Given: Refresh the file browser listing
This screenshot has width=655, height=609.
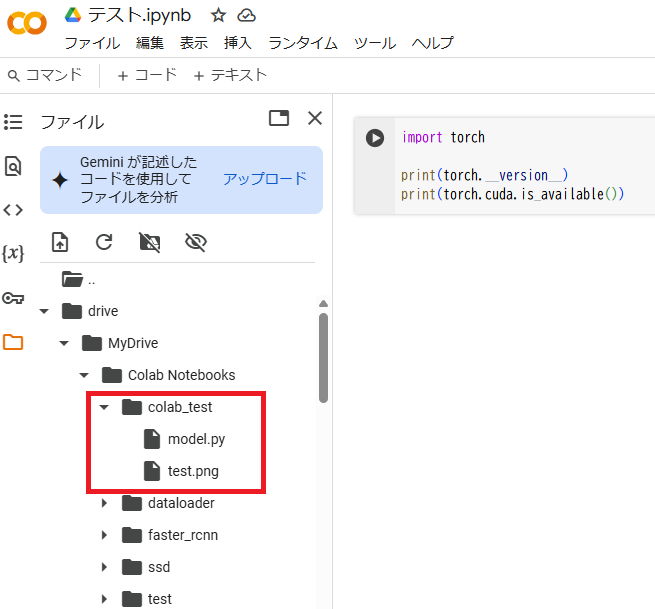Looking at the screenshot, I should coord(104,242).
